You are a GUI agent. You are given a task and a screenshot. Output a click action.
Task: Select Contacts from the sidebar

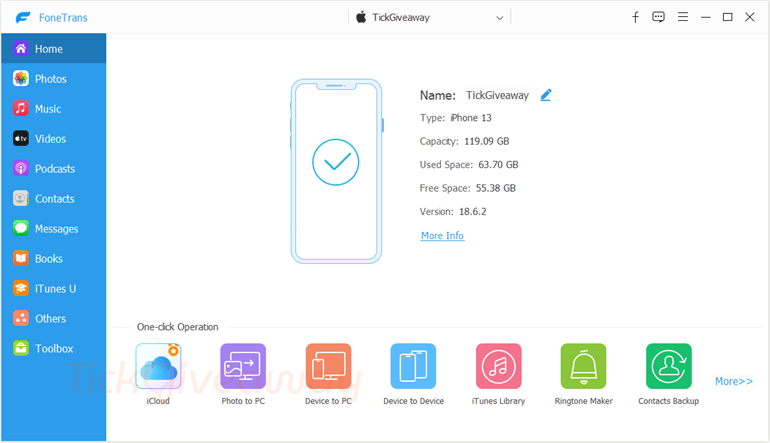(x=53, y=198)
